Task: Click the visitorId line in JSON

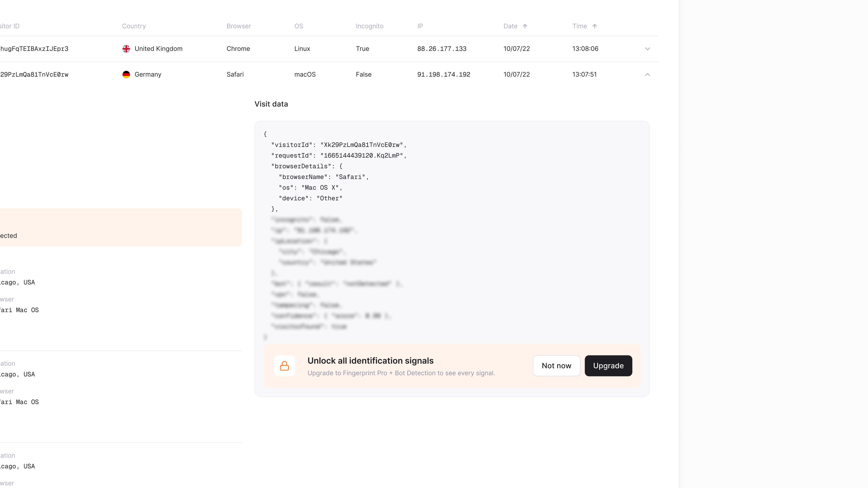Action: coord(339,145)
